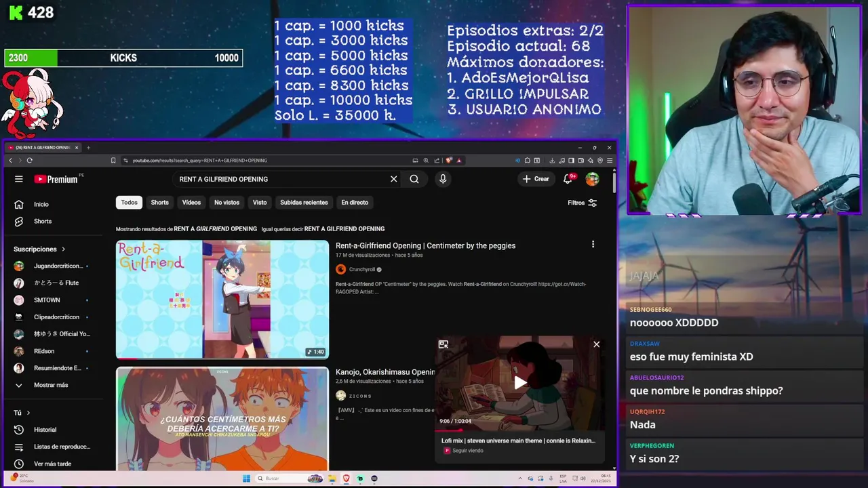This screenshot has width=868, height=488.
Task: Click the Crunchyroll channel avatar
Action: pos(340,269)
